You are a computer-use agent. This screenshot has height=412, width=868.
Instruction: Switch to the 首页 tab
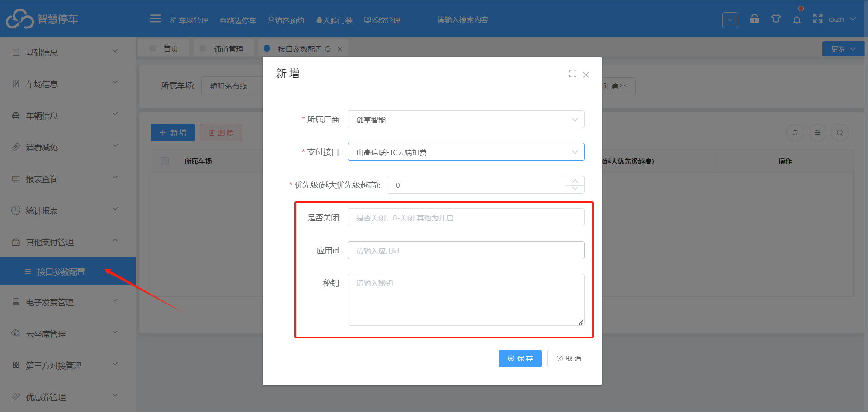[x=164, y=49]
